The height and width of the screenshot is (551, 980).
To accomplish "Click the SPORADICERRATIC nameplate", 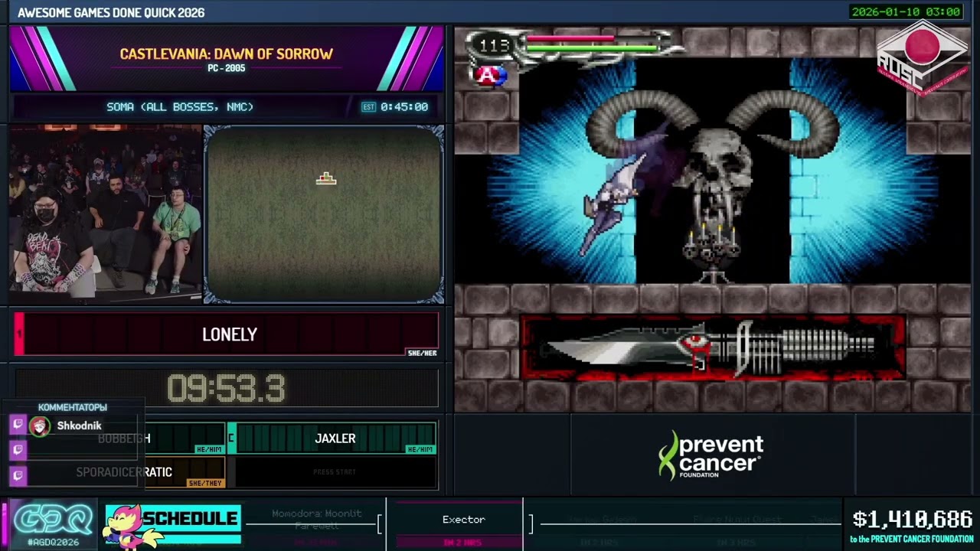I will (119, 472).
